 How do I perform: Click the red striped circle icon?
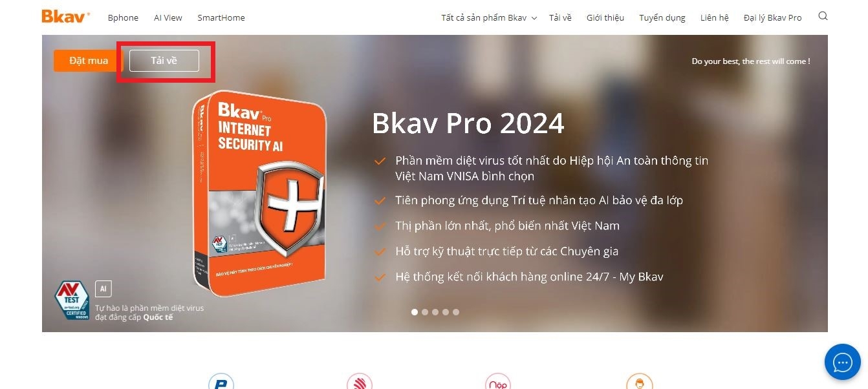[x=359, y=381]
